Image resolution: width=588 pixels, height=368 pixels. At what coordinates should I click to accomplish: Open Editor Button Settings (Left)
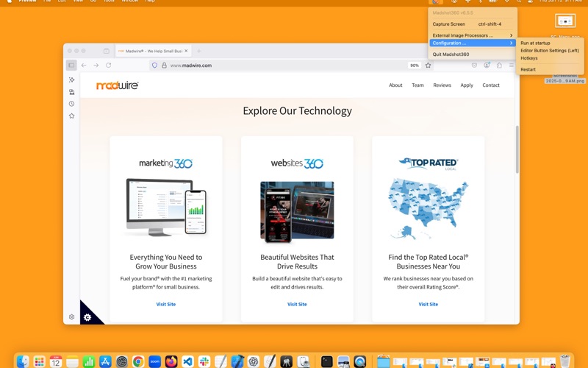(550, 50)
